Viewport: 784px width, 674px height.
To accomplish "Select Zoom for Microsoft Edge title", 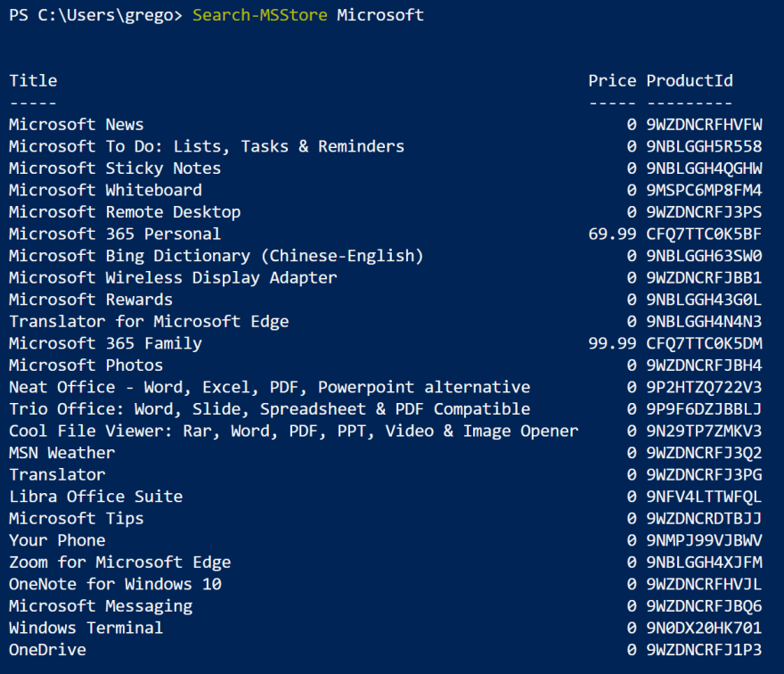I will click(120, 563).
